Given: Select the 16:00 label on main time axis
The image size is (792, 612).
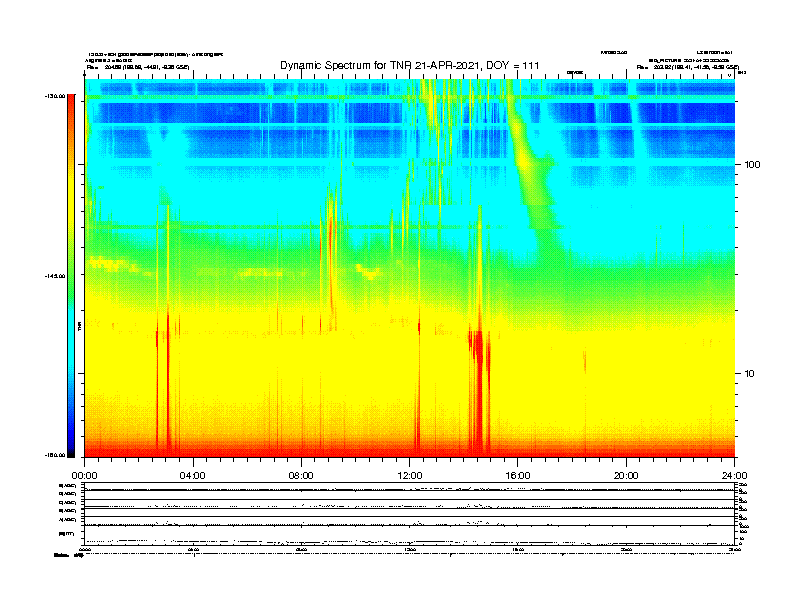Looking at the screenshot, I should (518, 476).
